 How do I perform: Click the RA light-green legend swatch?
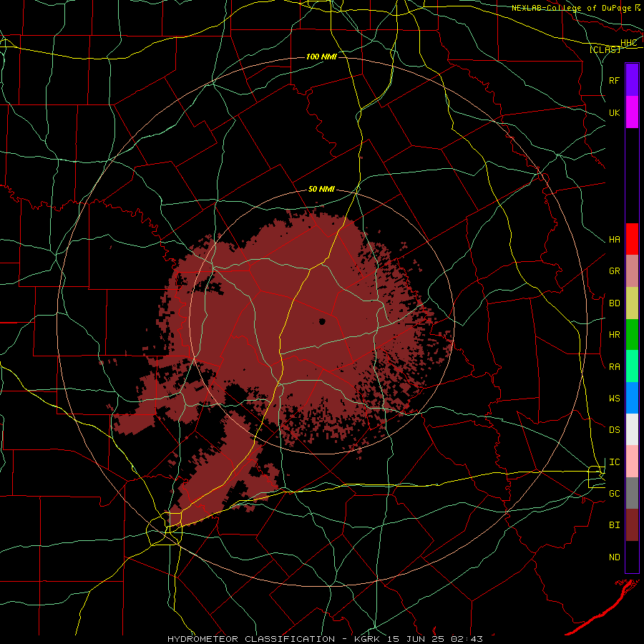pos(632,366)
